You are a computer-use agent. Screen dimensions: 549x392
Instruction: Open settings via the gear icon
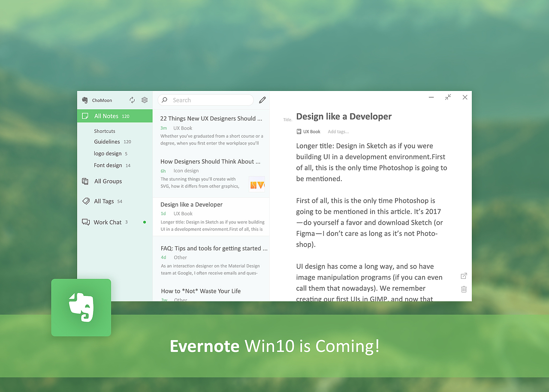pyautogui.click(x=145, y=100)
